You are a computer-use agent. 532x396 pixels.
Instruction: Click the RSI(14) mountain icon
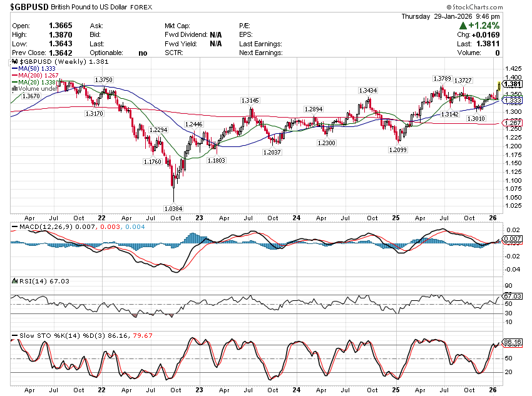coord(15,282)
